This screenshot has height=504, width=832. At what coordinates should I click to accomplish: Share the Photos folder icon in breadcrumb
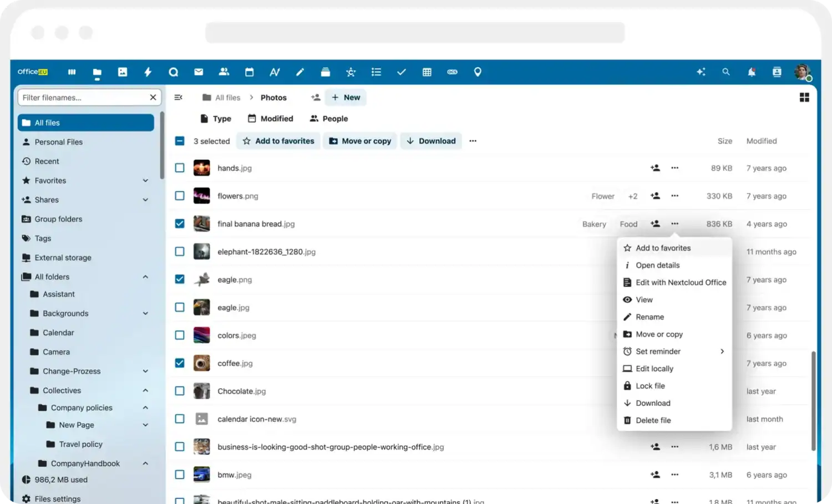coord(316,98)
